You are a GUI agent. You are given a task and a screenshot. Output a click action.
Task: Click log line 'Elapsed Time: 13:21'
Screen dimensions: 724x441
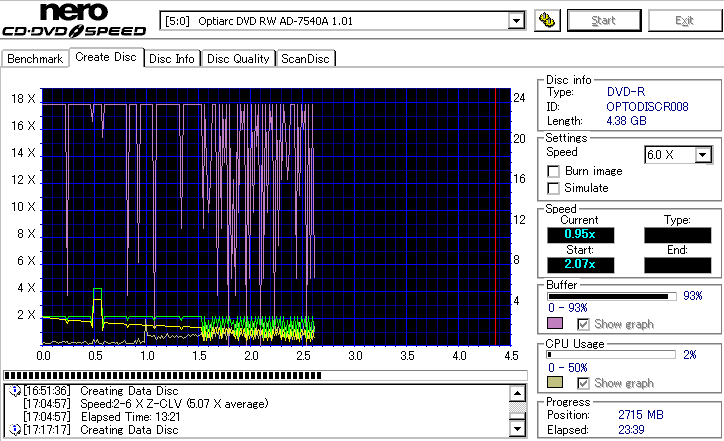[x=130, y=417]
